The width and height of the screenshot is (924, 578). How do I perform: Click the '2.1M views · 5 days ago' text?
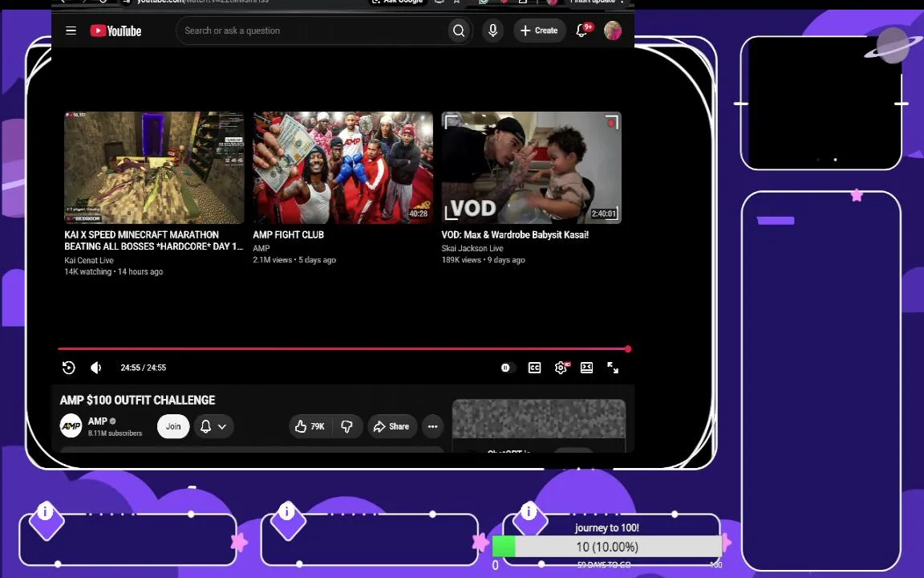294,260
